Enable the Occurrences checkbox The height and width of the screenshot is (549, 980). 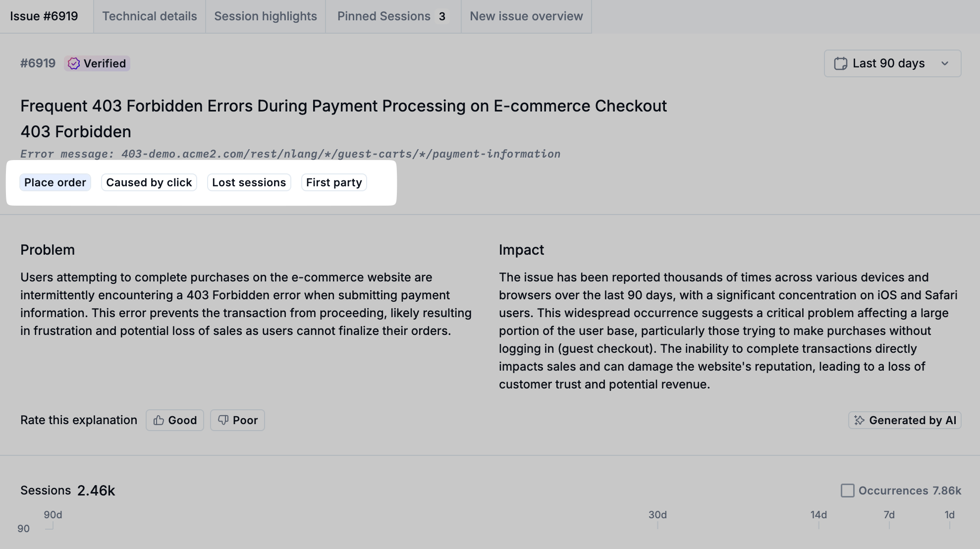pyautogui.click(x=847, y=491)
